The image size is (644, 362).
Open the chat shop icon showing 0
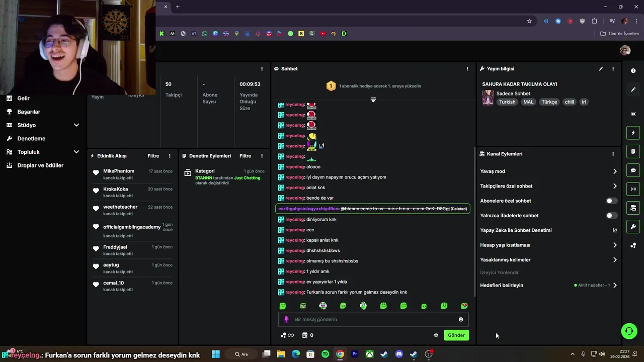(308, 335)
